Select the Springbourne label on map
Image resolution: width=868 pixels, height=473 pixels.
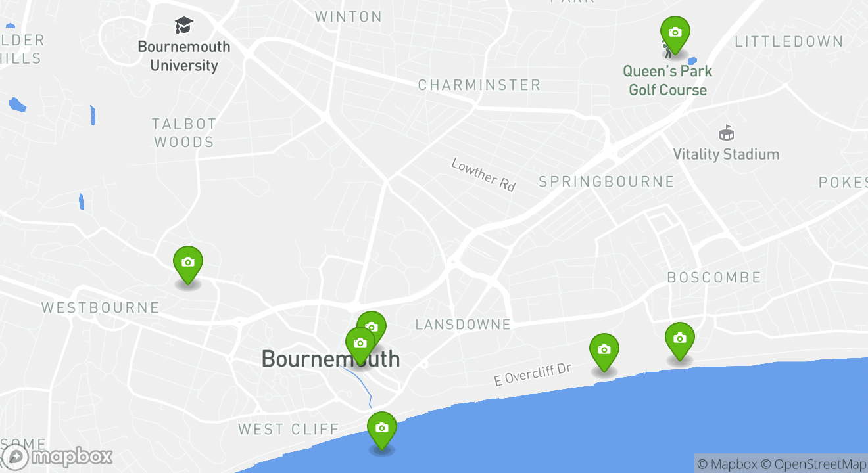click(606, 182)
